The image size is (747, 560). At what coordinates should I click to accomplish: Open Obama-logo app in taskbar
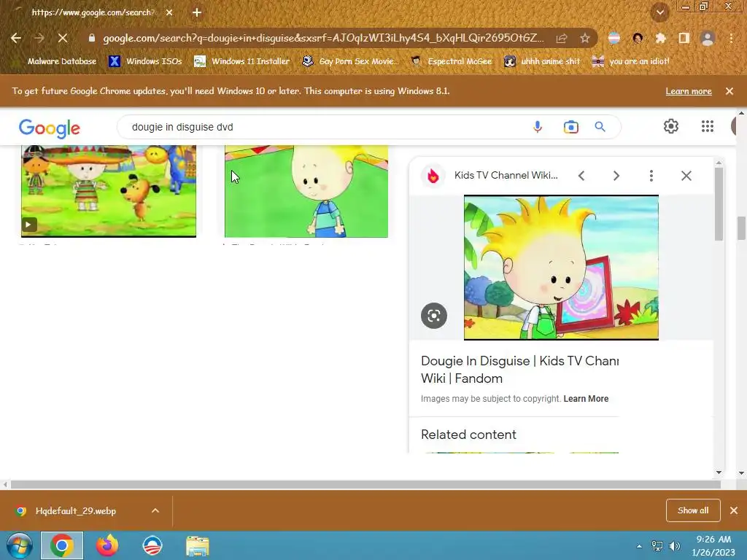pyautogui.click(x=152, y=545)
